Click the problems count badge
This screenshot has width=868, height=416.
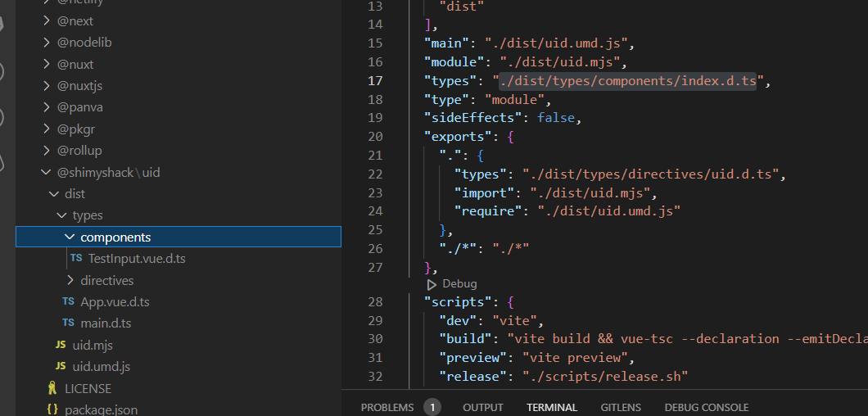tap(432, 408)
